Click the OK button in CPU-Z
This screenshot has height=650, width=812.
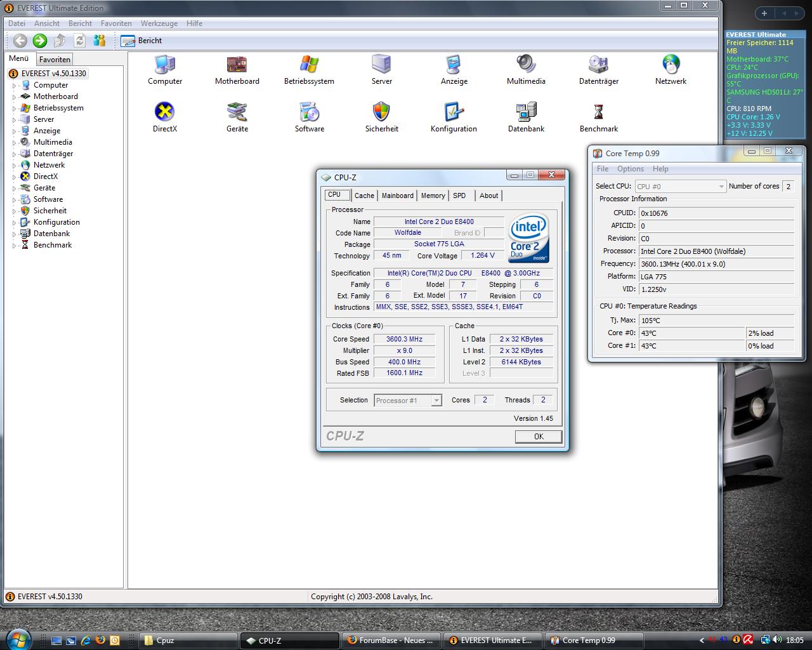[539, 437]
